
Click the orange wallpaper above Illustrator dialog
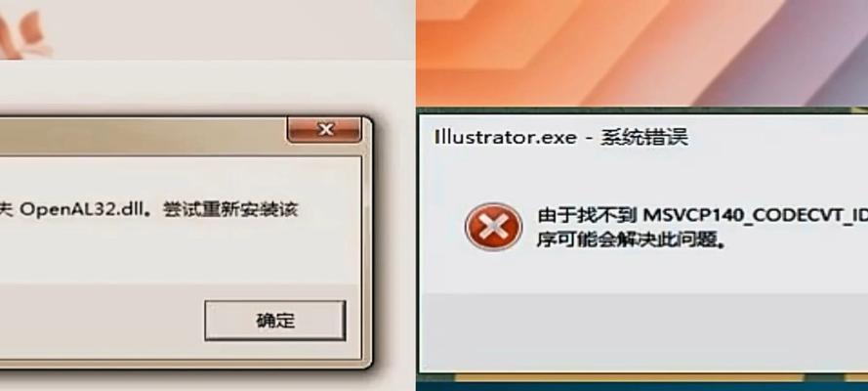[554, 53]
